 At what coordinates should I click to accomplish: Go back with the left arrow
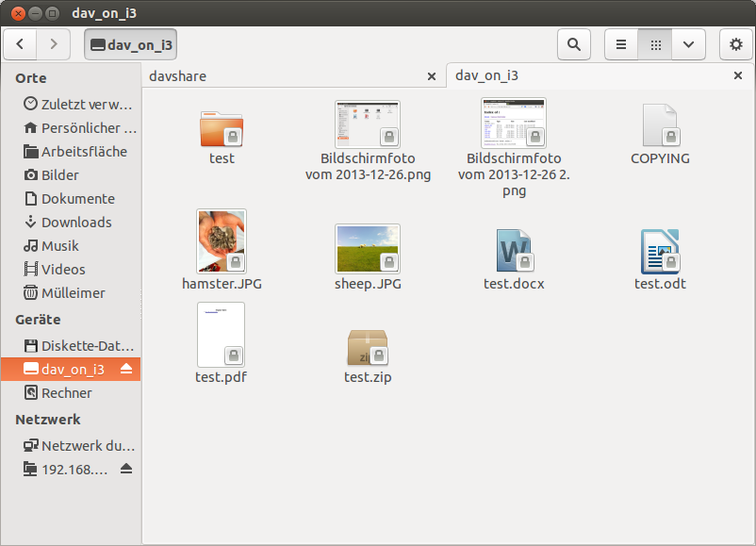pyautogui.click(x=21, y=44)
